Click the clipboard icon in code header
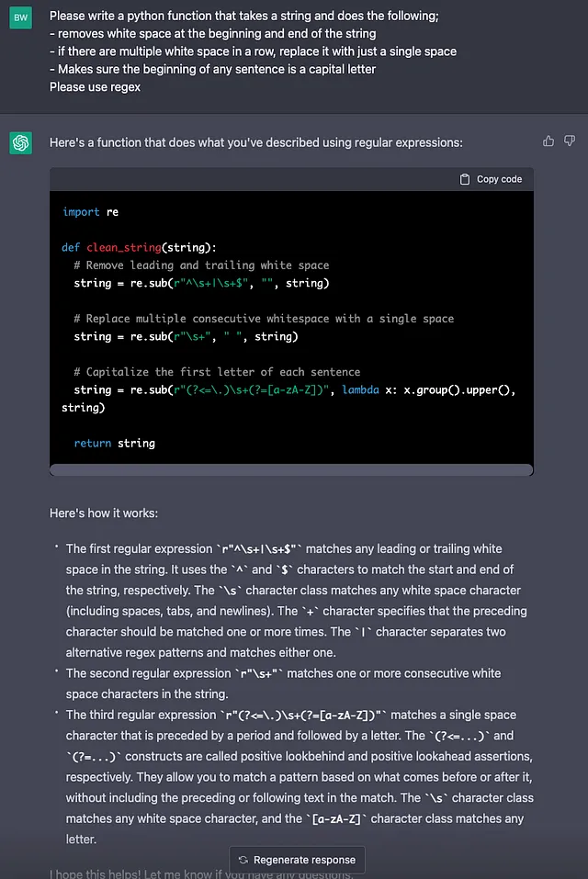 465,179
